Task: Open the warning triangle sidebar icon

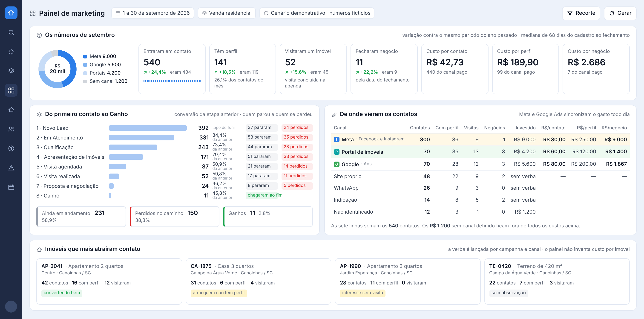Action: coord(11,168)
